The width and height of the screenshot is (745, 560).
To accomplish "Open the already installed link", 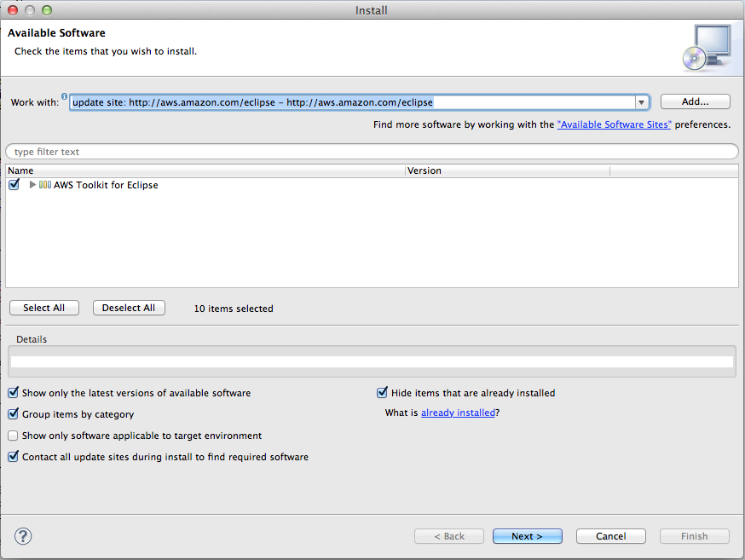I will pos(458,413).
